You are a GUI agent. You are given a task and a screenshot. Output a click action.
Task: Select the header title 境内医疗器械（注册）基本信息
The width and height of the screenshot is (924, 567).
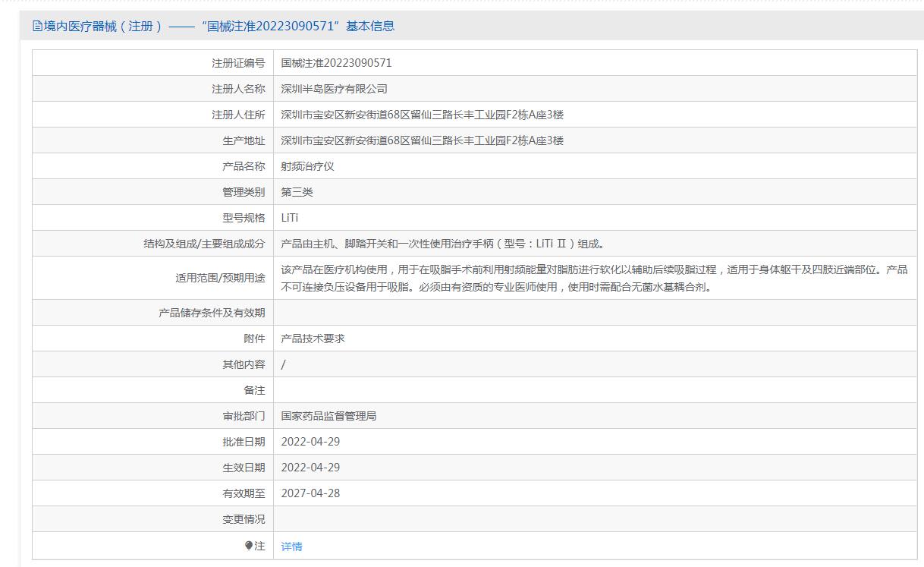point(218,26)
